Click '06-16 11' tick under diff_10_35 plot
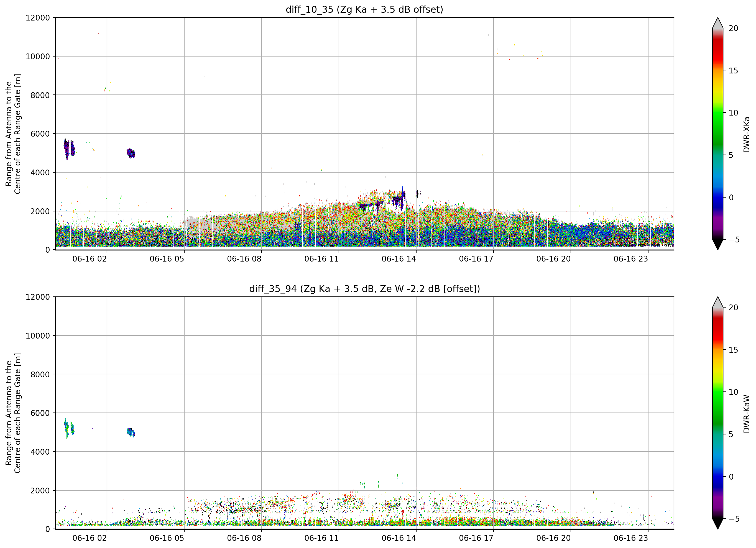This screenshot has height=548, width=756. (x=322, y=259)
